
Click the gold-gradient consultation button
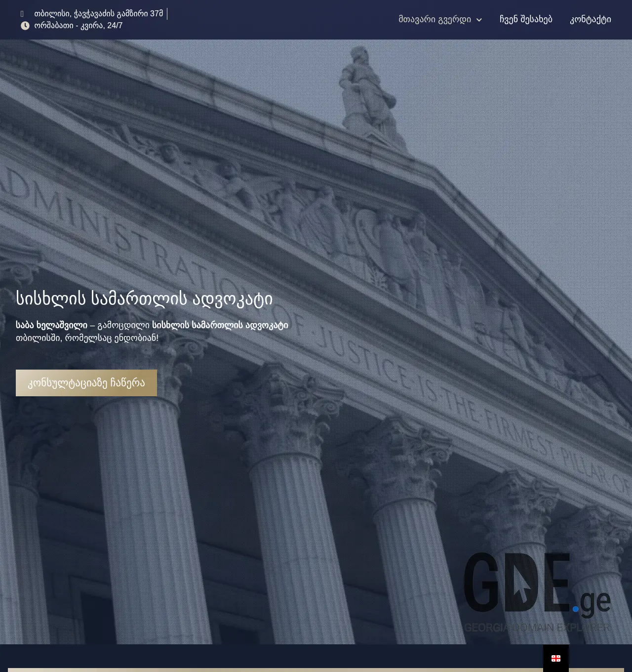(86, 382)
